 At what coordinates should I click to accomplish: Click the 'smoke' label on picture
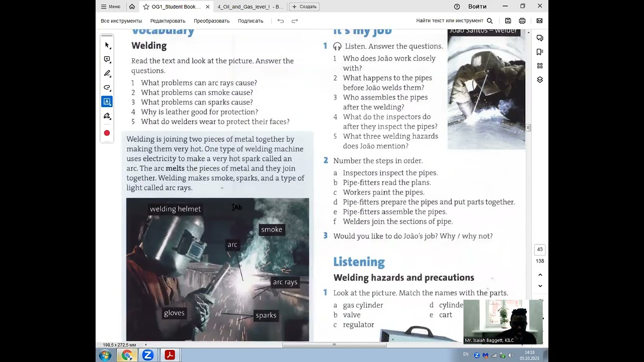coord(272,230)
